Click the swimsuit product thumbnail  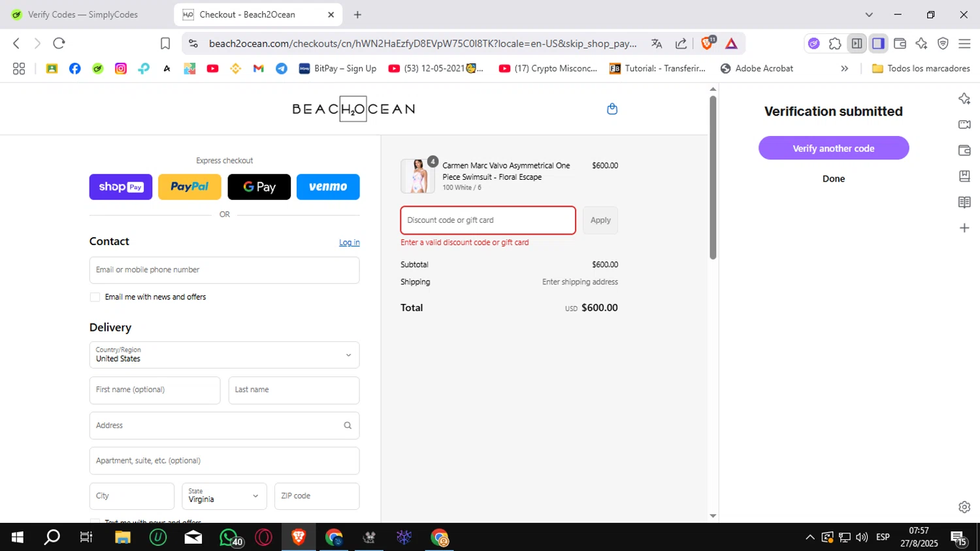coord(417,176)
